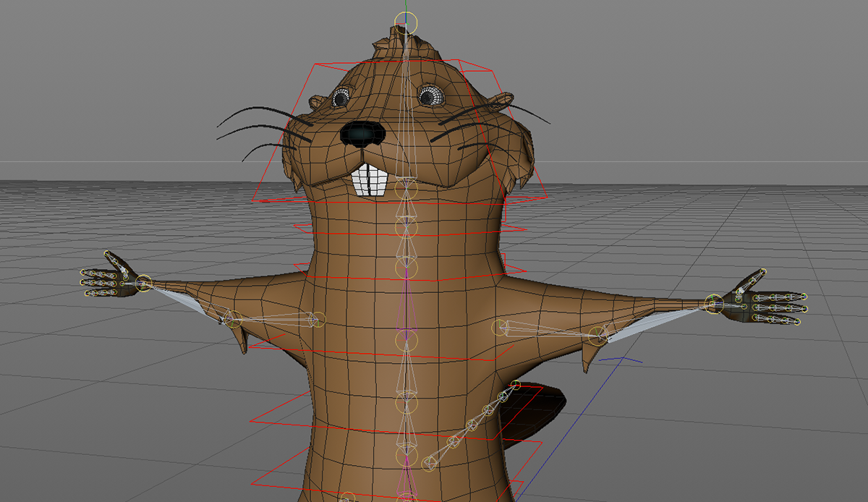
Task: Click the small ear on the right side of head
Action: pos(499,99)
